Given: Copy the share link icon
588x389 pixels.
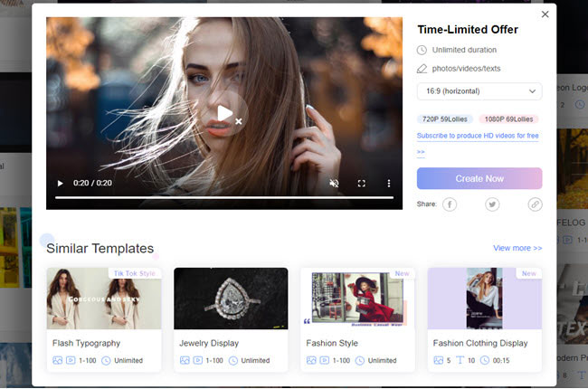Looking at the screenshot, I should pyautogui.click(x=535, y=204).
